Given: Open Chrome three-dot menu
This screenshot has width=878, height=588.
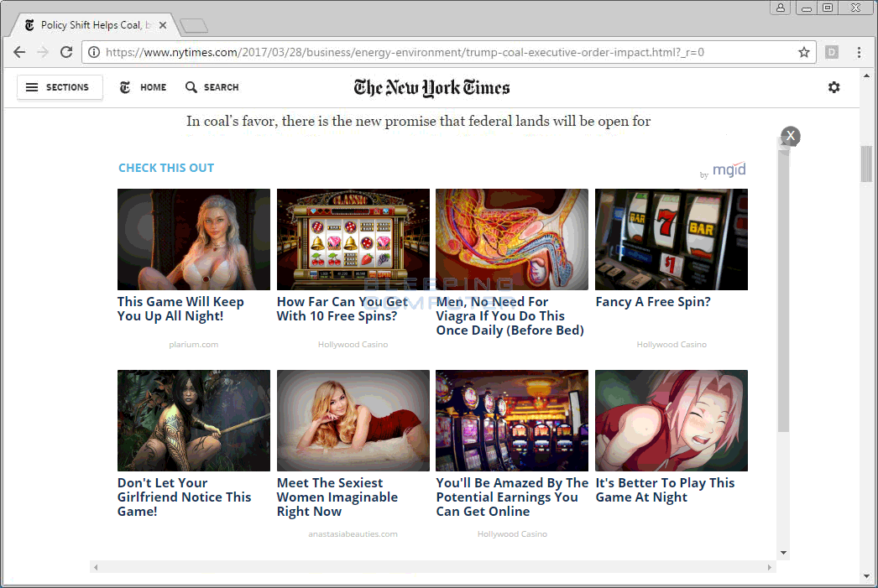Looking at the screenshot, I should pyautogui.click(x=859, y=52).
